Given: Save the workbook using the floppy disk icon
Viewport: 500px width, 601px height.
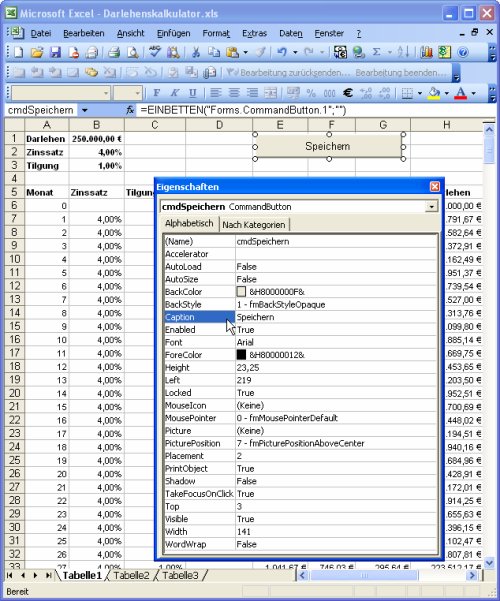Looking at the screenshot, I should [x=56, y=52].
